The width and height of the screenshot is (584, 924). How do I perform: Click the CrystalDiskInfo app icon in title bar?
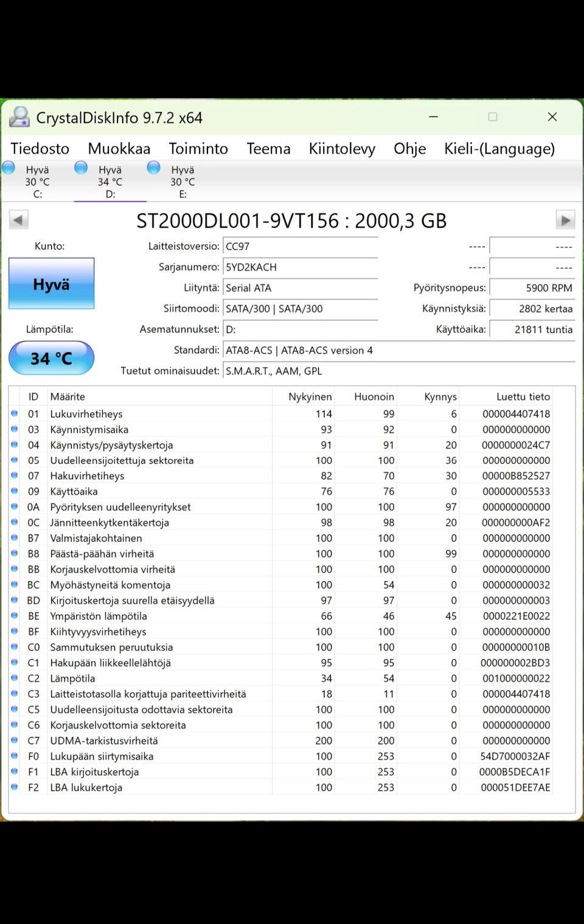(19, 117)
